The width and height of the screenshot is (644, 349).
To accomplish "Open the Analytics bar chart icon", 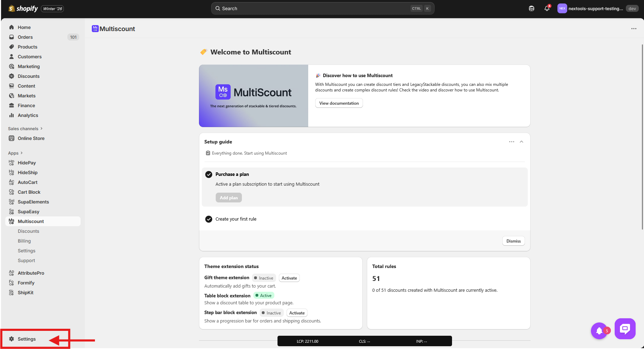I will (x=12, y=115).
